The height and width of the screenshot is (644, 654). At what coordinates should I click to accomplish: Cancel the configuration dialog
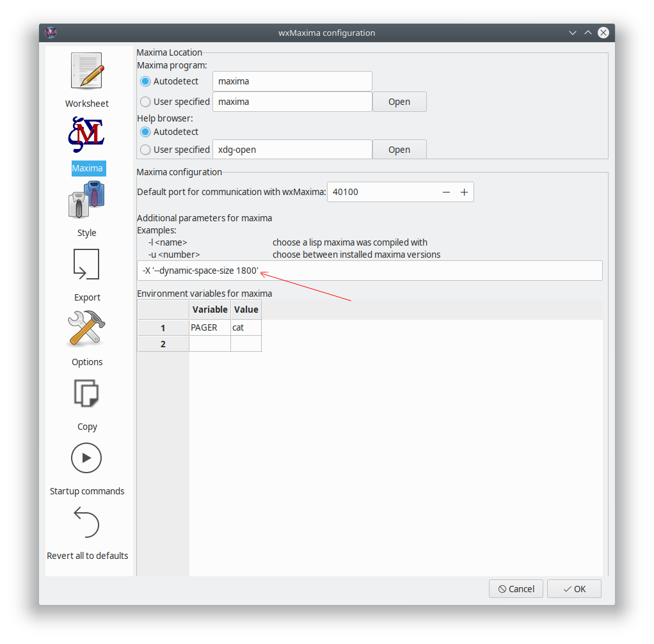[516, 589]
